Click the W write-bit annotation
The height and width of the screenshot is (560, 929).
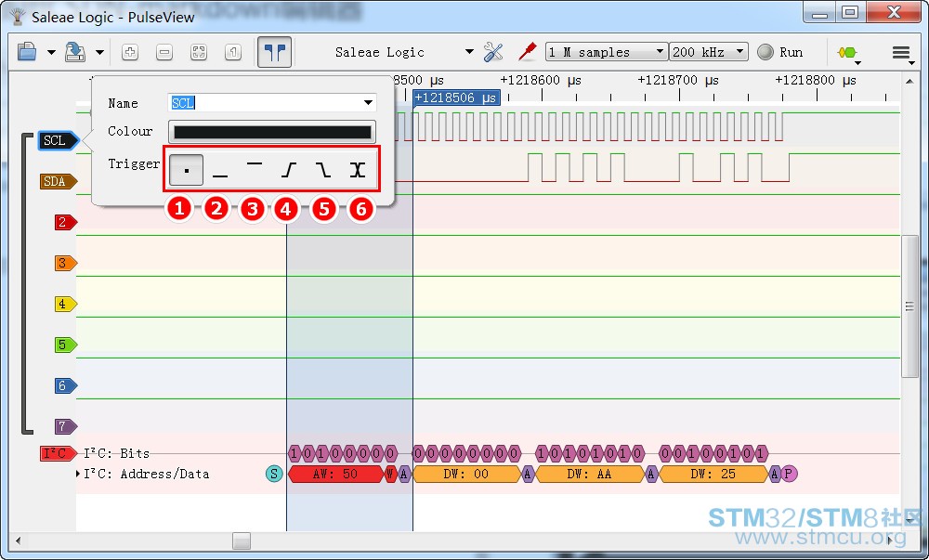[390, 474]
